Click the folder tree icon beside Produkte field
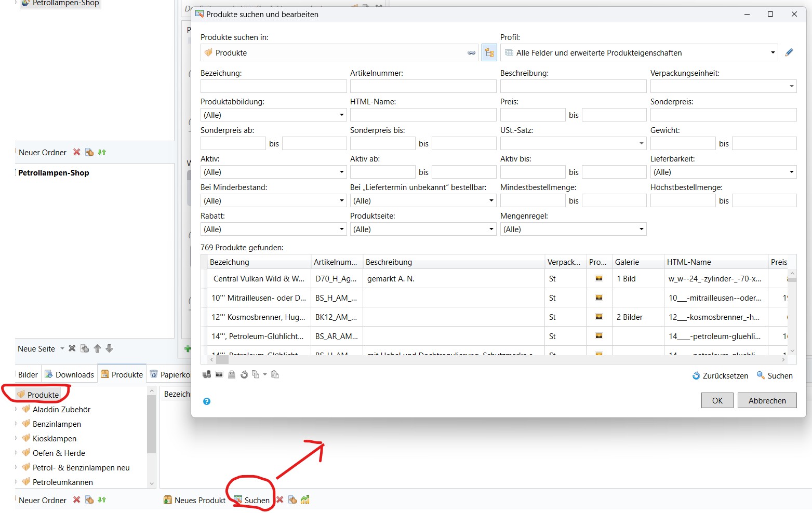The image size is (812, 513). (489, 52)
